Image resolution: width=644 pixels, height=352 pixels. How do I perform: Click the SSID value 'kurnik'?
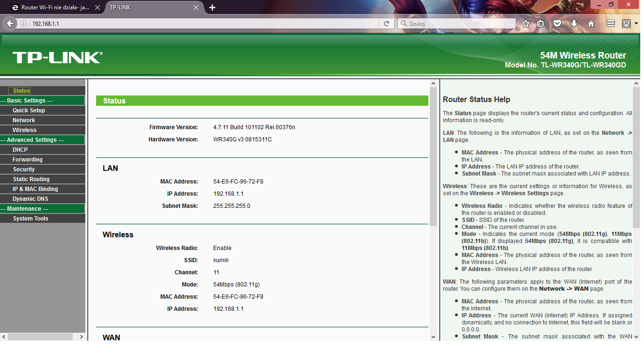point(221,260)
